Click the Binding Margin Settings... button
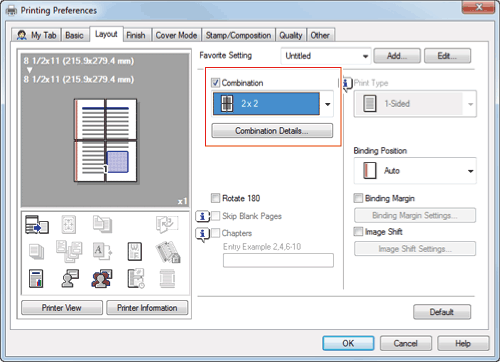Viewport: 500px width, 362px height. click(x=415, y=215)
